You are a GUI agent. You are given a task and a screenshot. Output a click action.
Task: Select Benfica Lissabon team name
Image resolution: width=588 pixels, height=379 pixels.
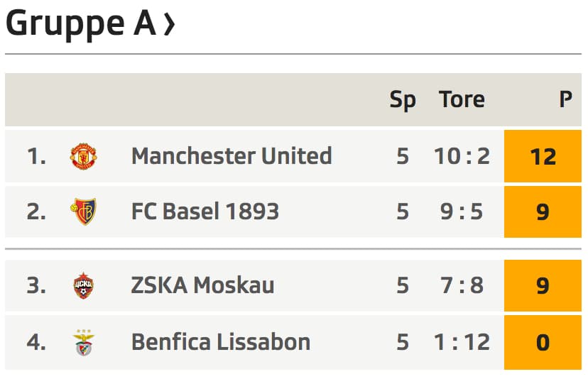coord(221,342)
